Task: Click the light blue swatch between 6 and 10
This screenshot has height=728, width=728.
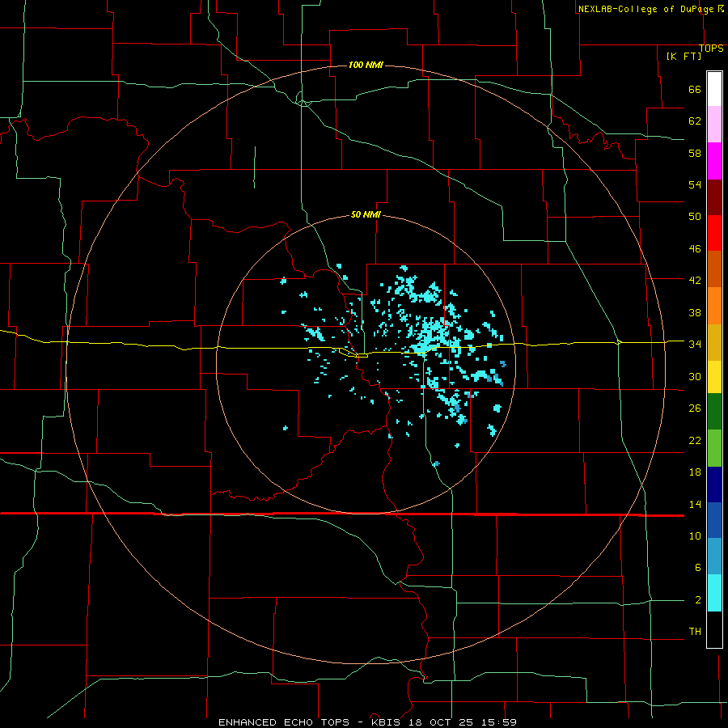Action: 714,556
